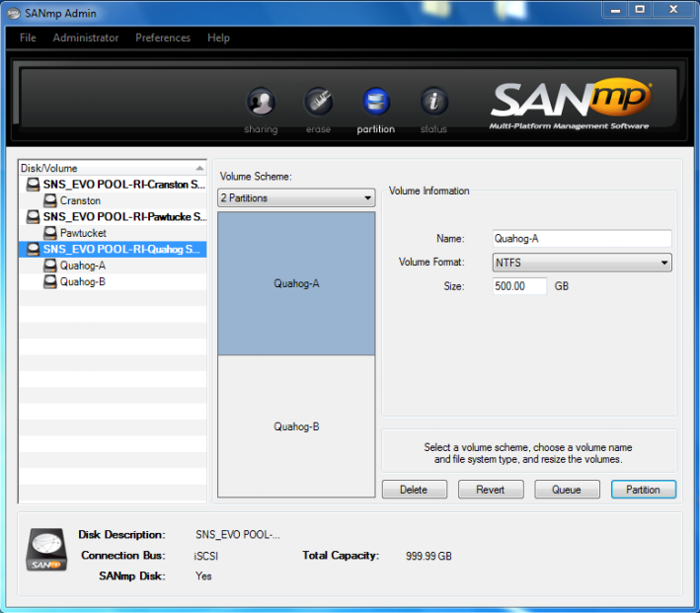Click the SNS_EVO POOL-RI-Pawtucke disk icon
This screenshot has width=700, height=613.
click(x=33, y=216)
